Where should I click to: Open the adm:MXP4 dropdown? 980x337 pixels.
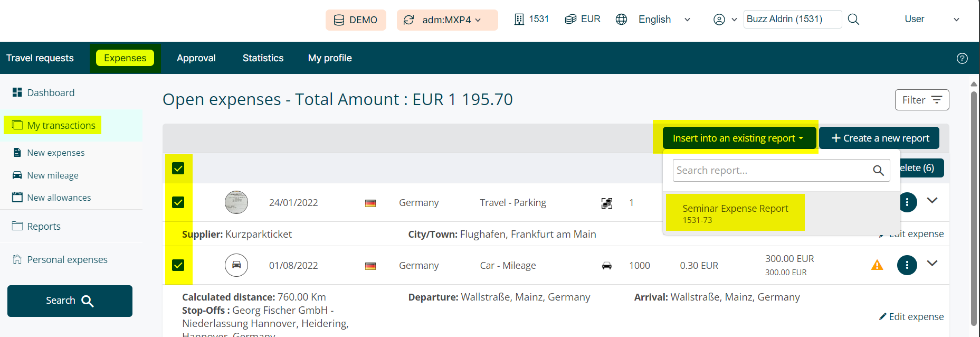(x=447, y=20)
